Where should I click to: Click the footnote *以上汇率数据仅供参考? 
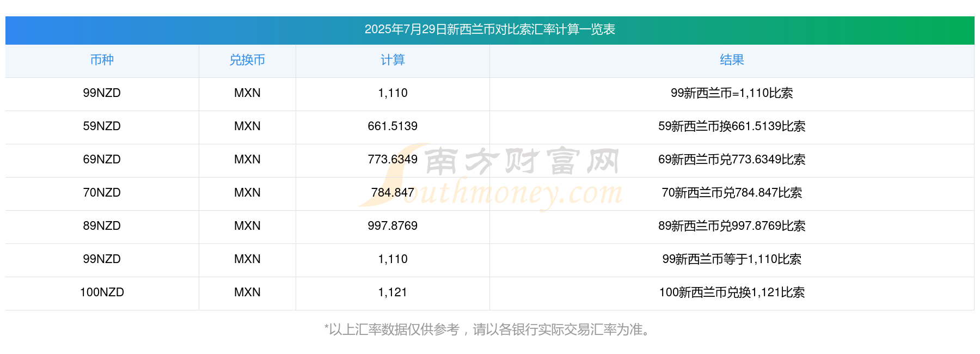392,329
